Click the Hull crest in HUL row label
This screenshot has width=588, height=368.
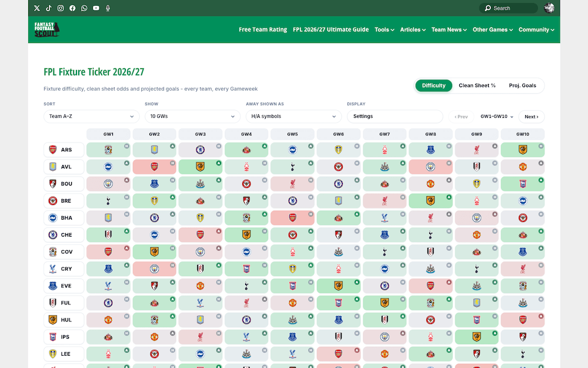click(53, 320)
